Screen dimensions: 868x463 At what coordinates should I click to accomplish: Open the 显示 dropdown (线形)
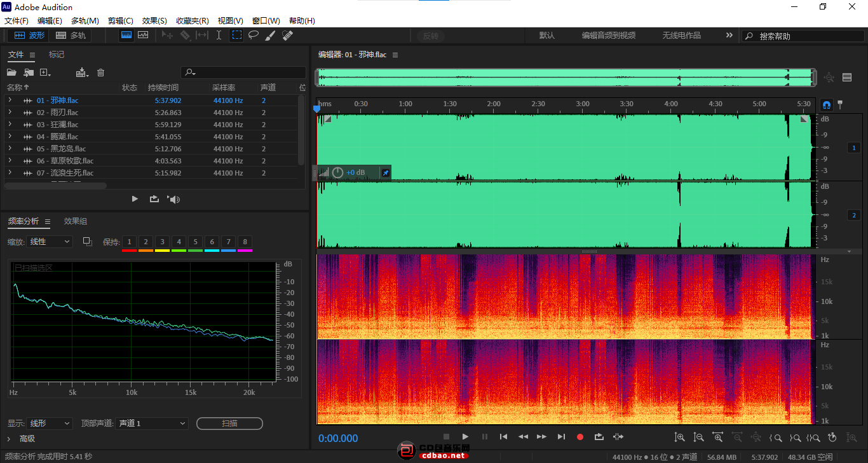point(50,423)
